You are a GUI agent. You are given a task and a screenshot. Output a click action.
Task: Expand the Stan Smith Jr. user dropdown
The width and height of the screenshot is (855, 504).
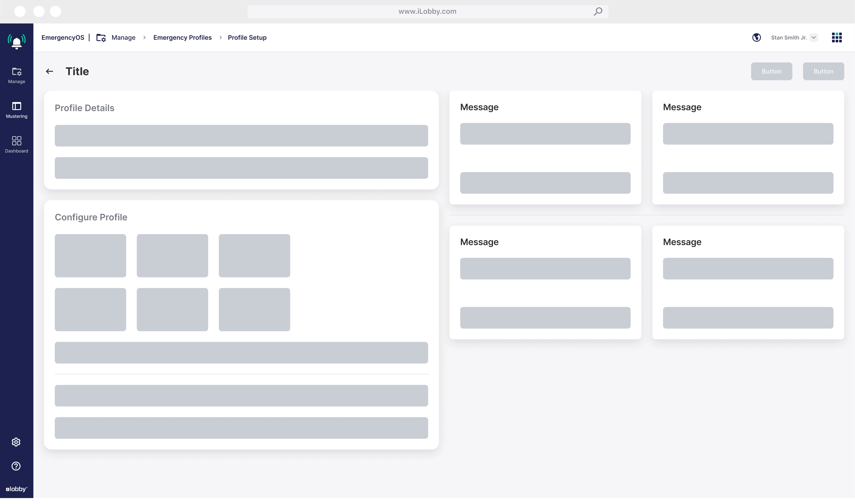[814, 38]
